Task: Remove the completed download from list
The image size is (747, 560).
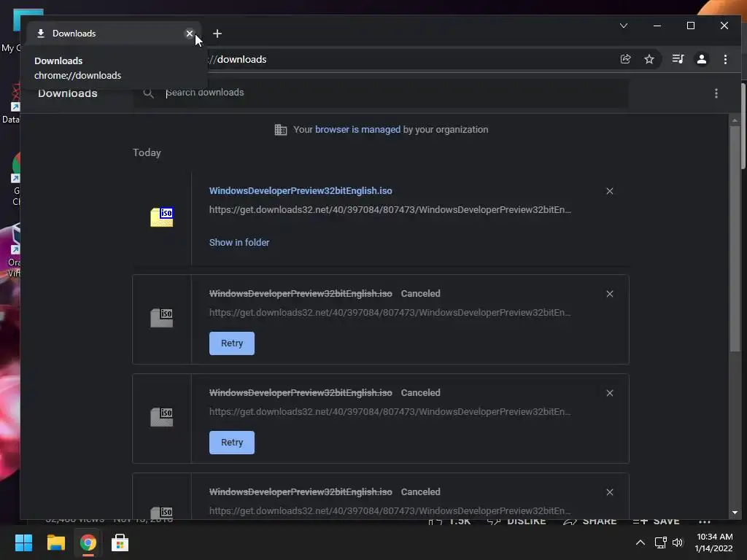Action: click(609, 191)
